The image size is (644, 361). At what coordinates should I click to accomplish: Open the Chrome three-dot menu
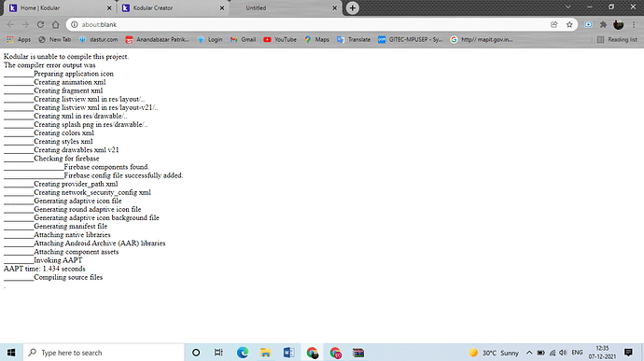(x=634, y=24)
